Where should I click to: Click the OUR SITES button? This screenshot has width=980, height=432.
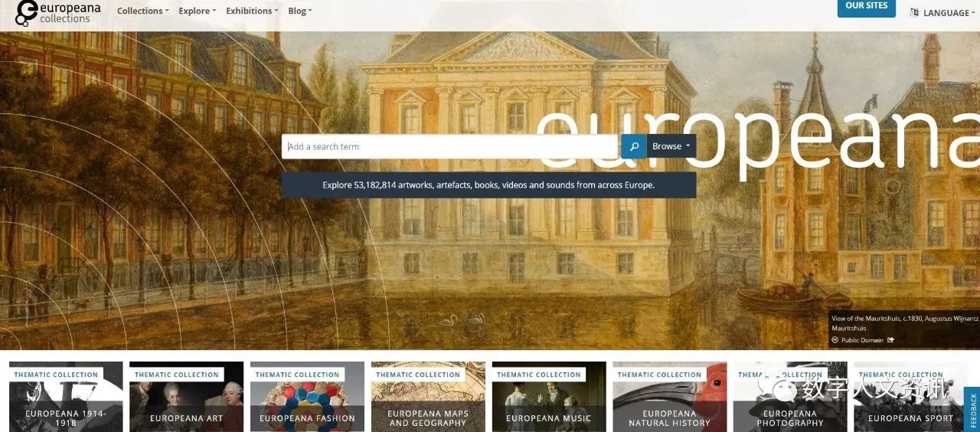click(x=867, y=7)
